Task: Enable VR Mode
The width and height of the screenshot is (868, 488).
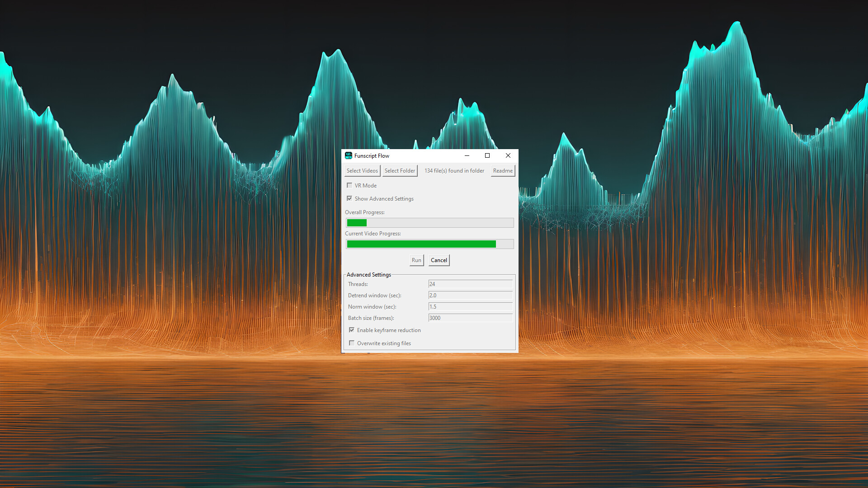Action: (x=349, y=185)
